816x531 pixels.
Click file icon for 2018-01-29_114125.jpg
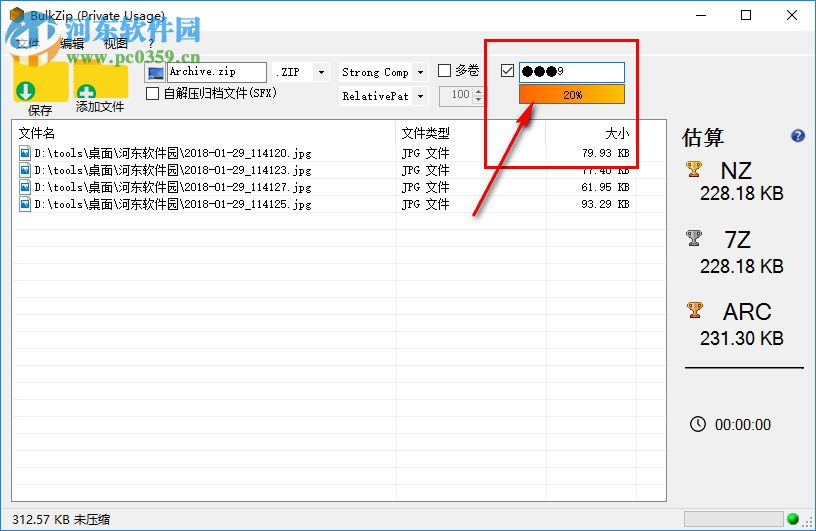coord(24,204)
